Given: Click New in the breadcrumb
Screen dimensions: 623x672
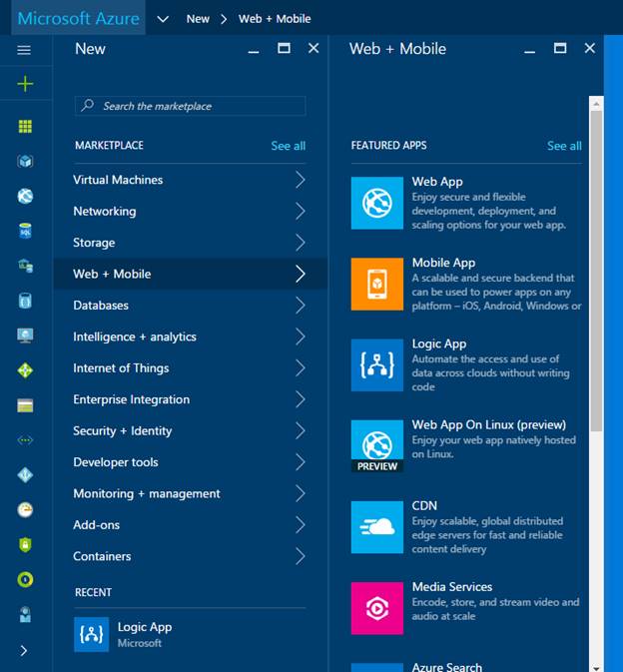Looking at the screenshot, I should (198, 19).
